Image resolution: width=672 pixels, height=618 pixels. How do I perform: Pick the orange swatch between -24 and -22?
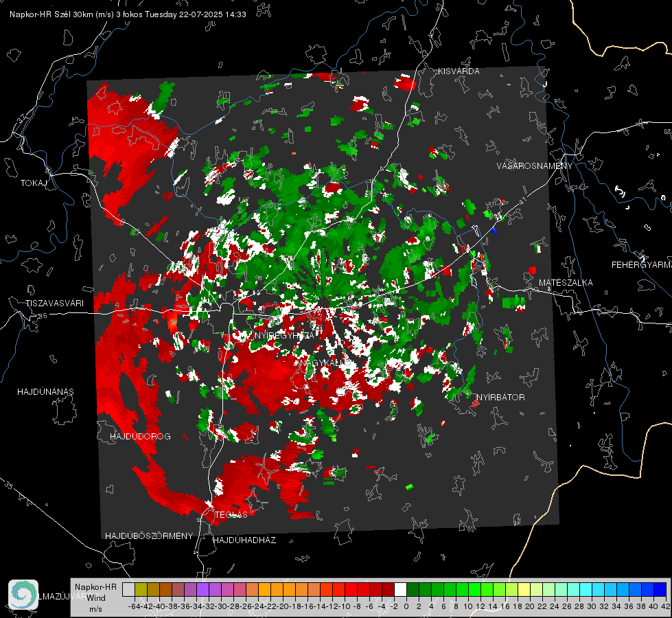tap(264, 590)
